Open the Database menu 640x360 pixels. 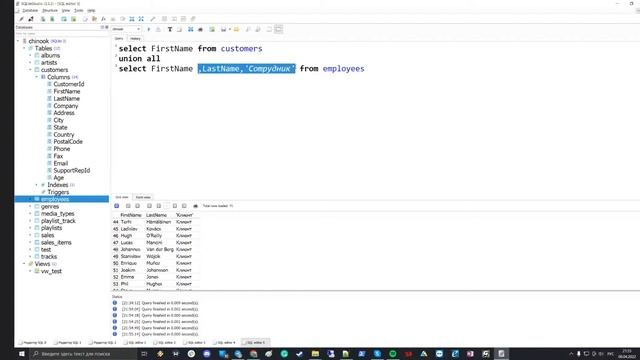point(30,10)
